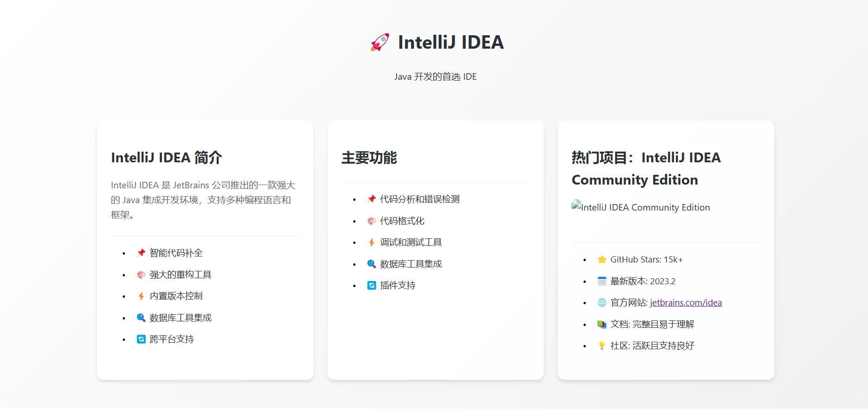This screenshot has width=868, height=409.
Task: Click the text '文档: 完整且易于理解'
Action: pos(652,324)
